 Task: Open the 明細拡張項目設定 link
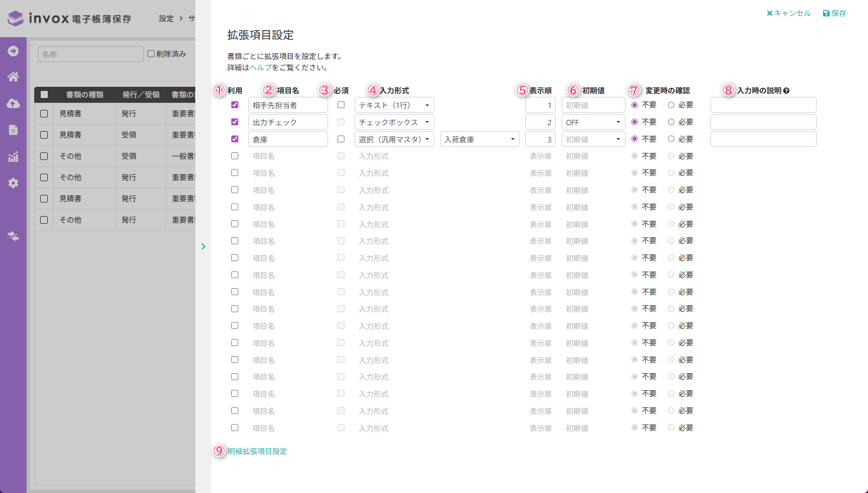(x=257, y=451)
